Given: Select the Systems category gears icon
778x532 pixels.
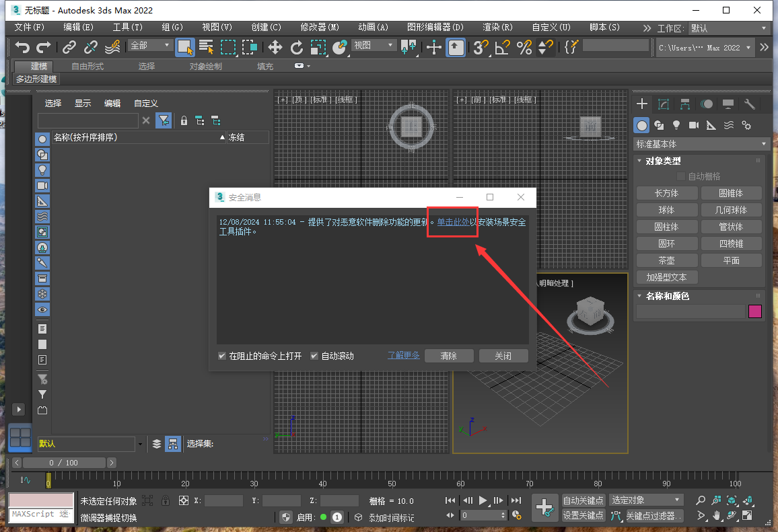Looking at the screenshot, I should tap(746, 126).
